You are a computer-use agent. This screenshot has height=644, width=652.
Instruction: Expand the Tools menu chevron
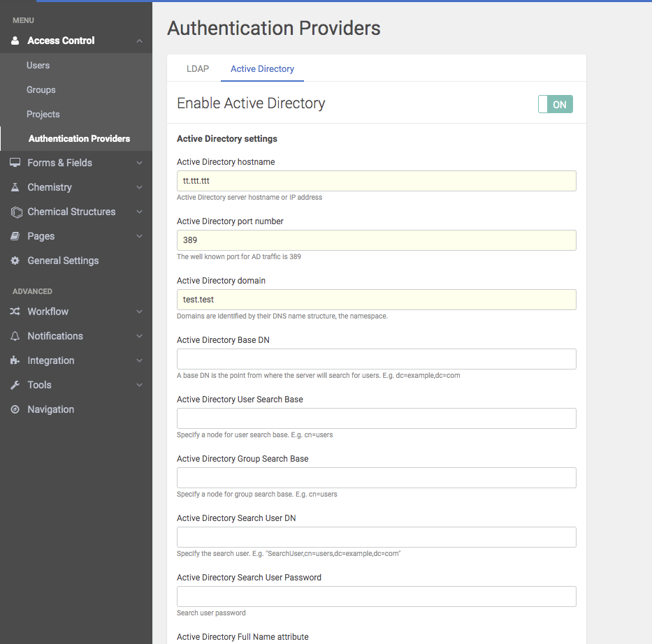[139, 385]
